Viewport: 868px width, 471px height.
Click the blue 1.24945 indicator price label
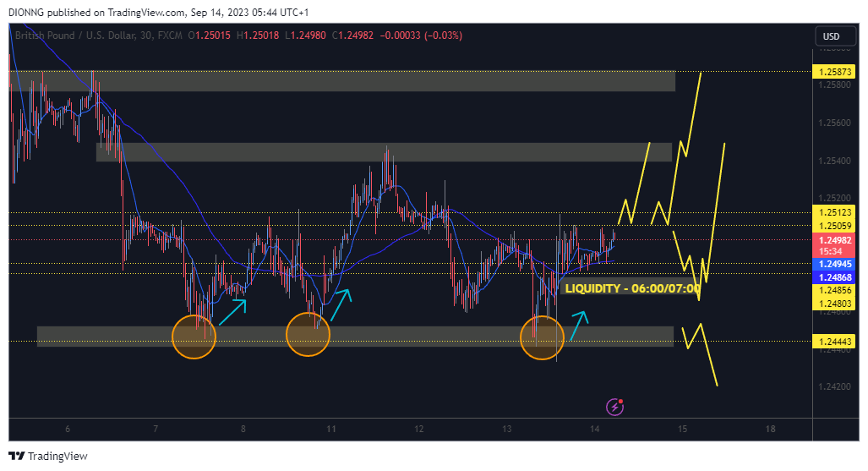coord(835,265)
